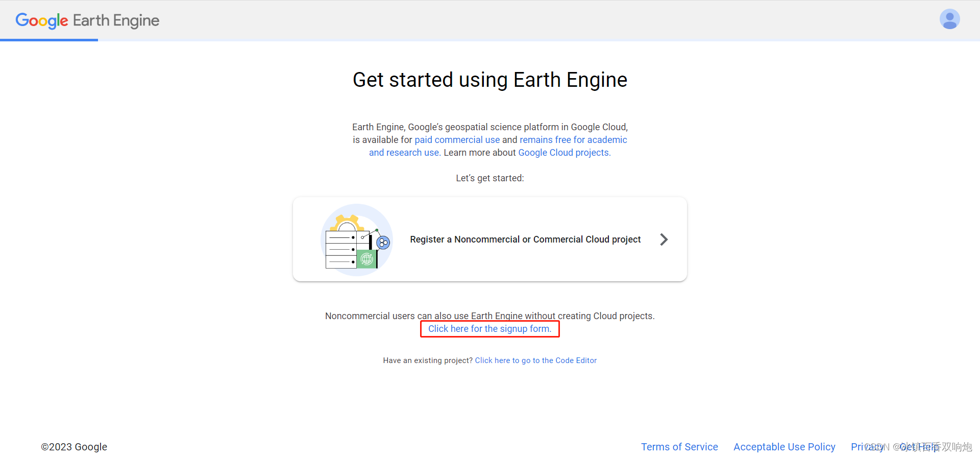Open Acceptable Use Policy

[785, 446]
